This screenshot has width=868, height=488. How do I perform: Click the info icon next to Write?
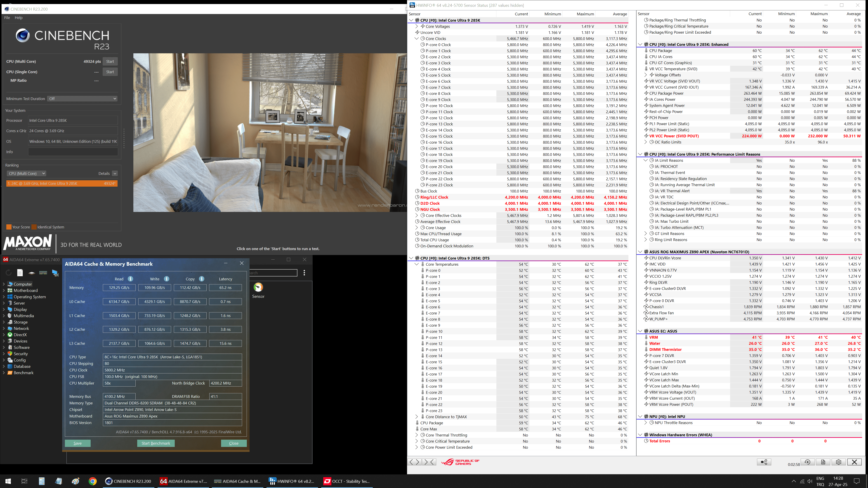point(166,279)
